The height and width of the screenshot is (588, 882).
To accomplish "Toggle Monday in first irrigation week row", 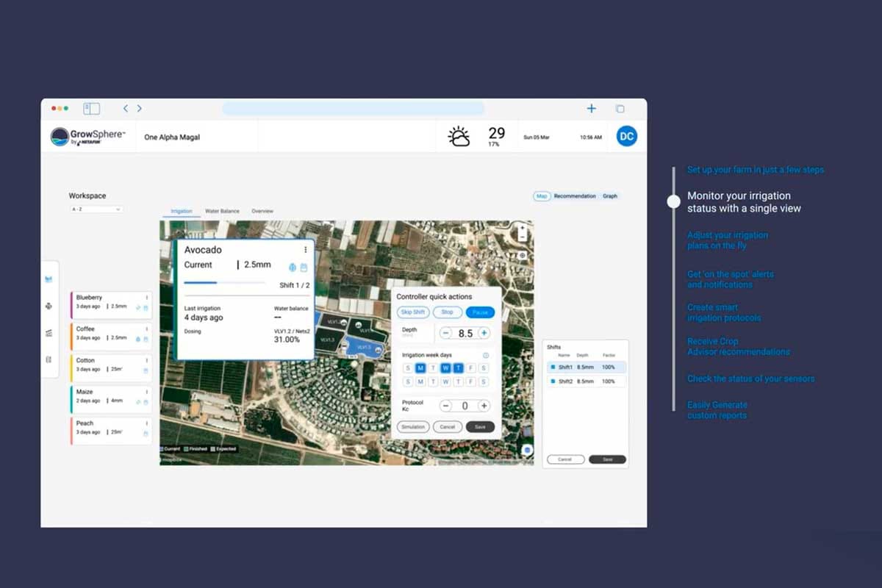I will coord(420,368).
